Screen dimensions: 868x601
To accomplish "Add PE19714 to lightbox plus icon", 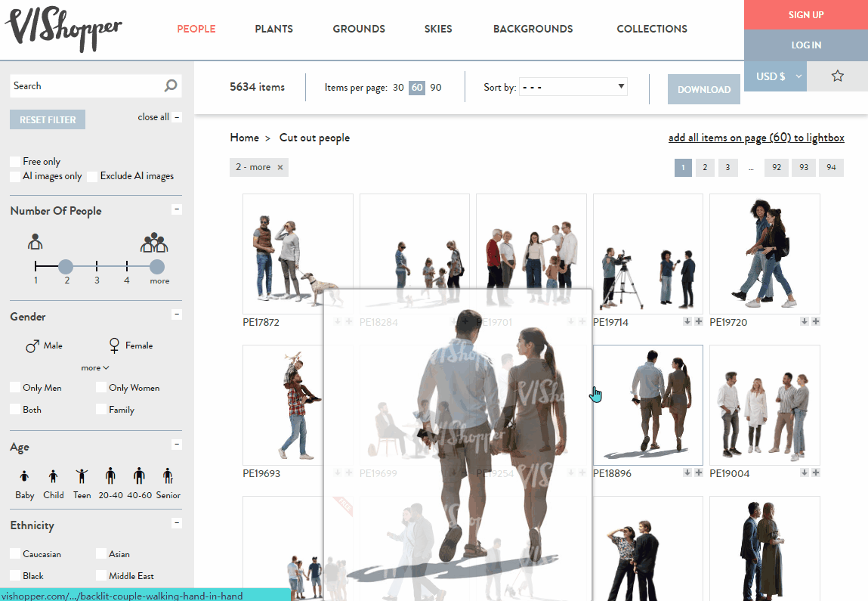I will pyautogui.click(x=699, y=321).
